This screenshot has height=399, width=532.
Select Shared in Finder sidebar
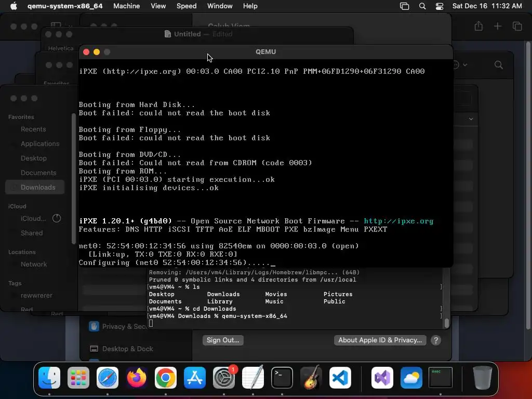(x=32, y=233)
